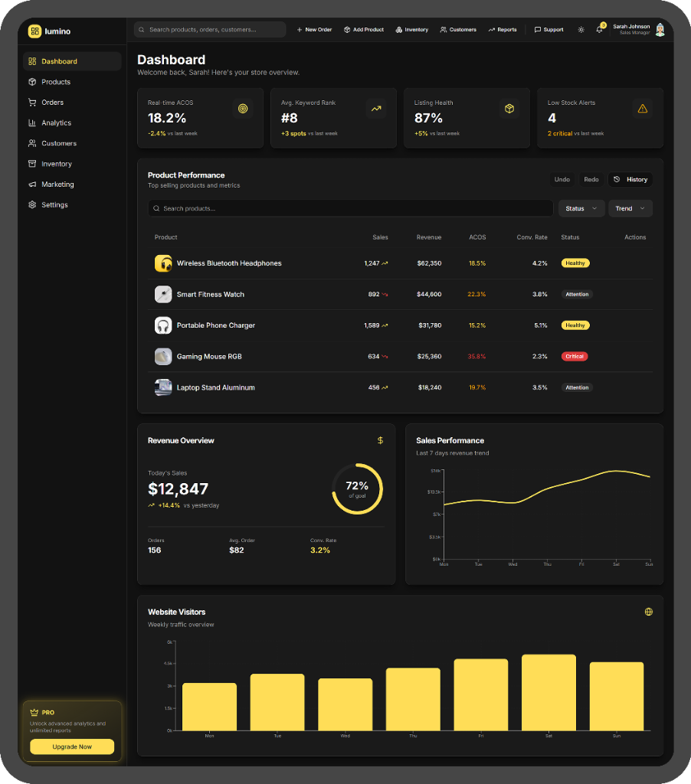Viewport: 691px width, 784px height.
Task: Open the Status filter dropdown
Action: pyautogui.click(x=581, y=207)
